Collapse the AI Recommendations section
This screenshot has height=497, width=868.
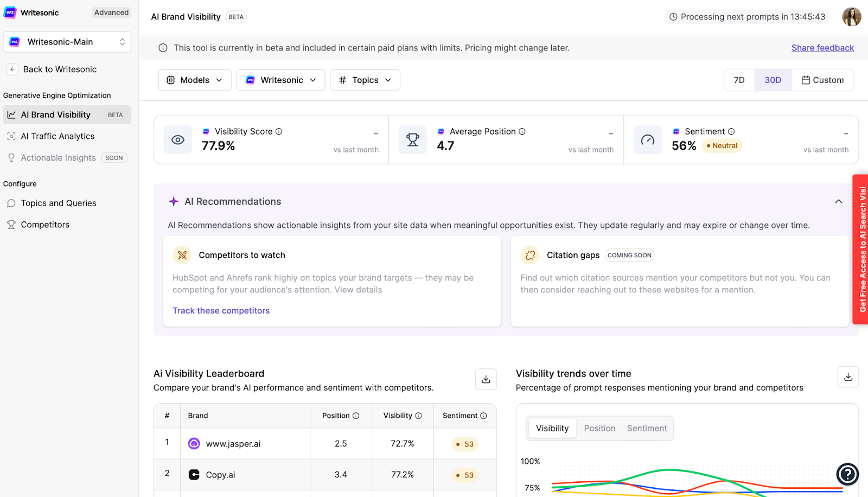point(839,201)
